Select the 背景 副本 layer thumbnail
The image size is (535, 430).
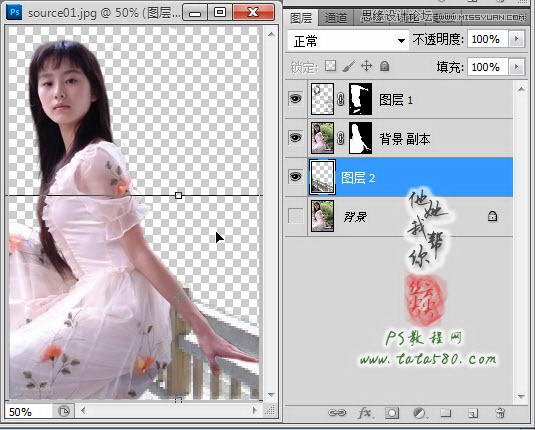point(322,138)
